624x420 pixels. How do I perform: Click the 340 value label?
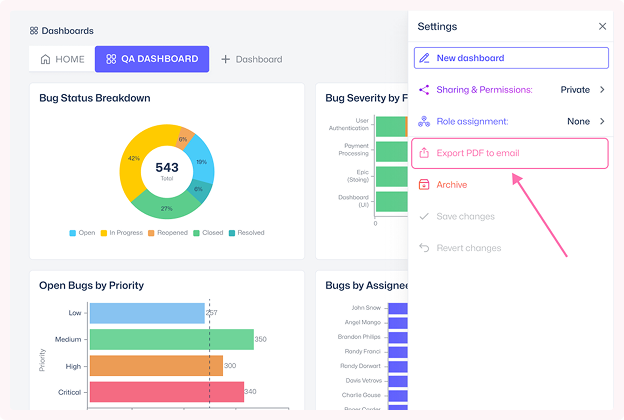pyautogui.click(x=250, y=392)
